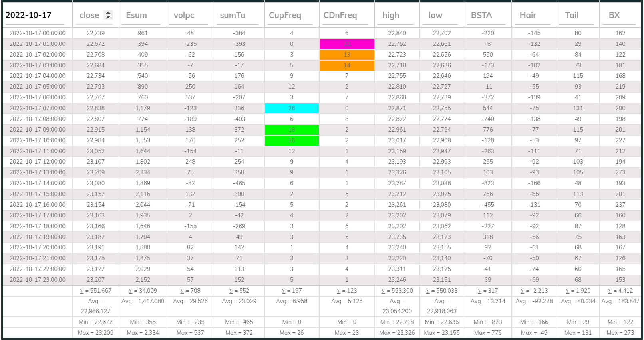Select the cyan CupFreq cell valued 26
The image size is (644, 340).
pyautogui.click(x=292, y=108)
